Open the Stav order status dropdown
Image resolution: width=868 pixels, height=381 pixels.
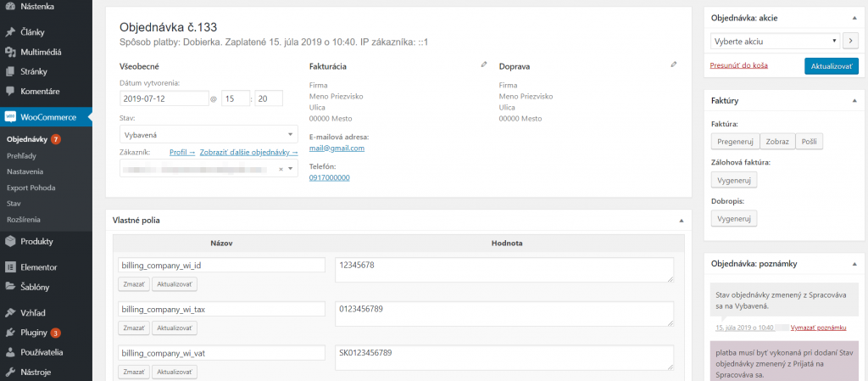tap(209, 135)
